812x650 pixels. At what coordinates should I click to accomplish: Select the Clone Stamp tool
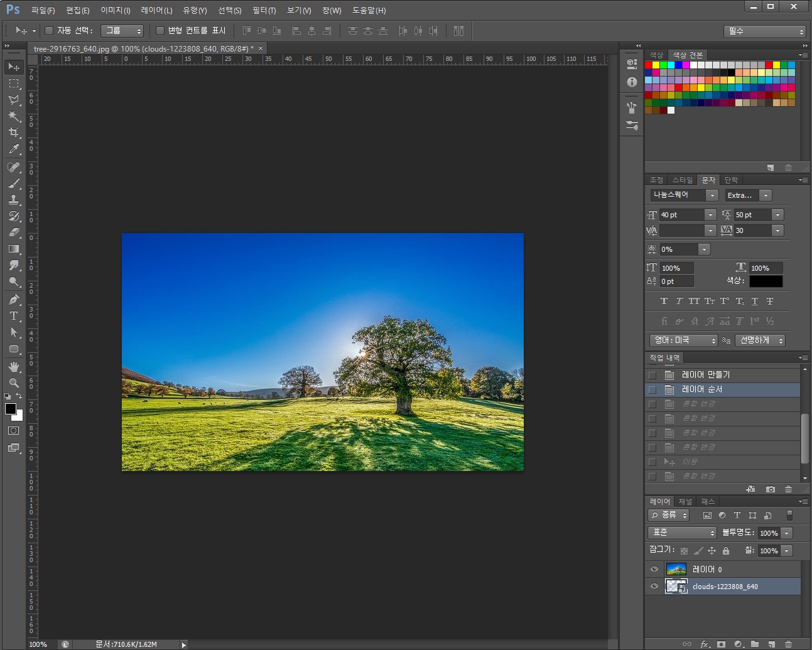pyautogui.click(x=14, y=200)
